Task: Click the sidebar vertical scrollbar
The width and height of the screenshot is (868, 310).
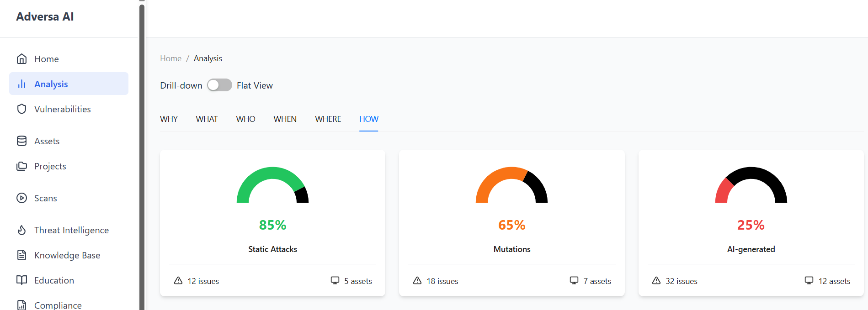Action: [142, 155]
